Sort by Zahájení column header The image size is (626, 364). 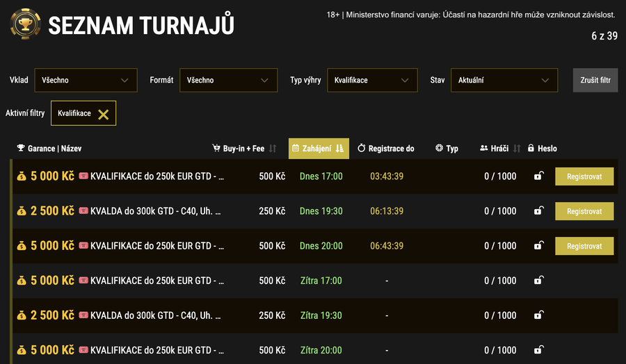[x=319, y=149]
